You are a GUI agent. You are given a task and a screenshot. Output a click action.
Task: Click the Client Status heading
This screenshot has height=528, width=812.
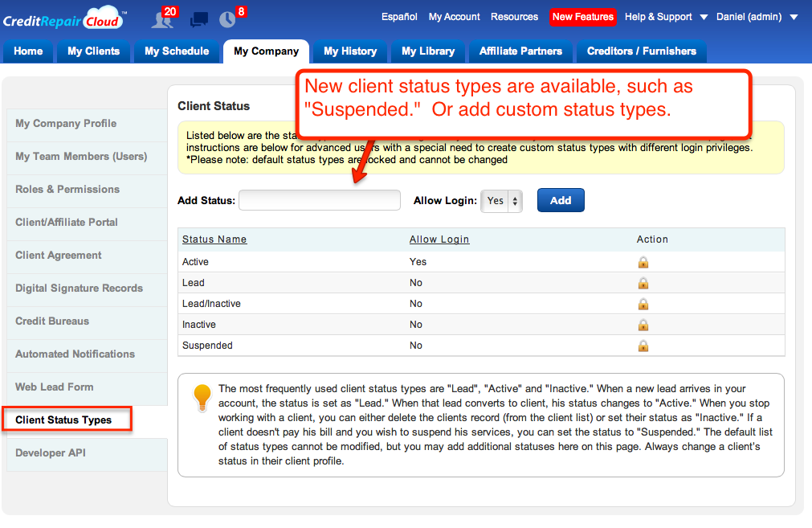(214, 106)
